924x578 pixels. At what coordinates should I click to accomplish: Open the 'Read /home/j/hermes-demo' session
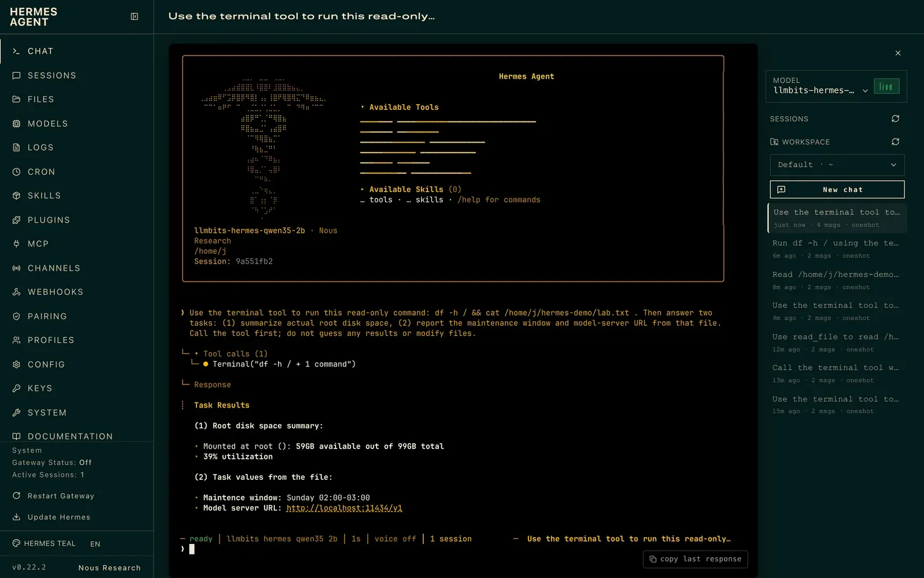837,280
